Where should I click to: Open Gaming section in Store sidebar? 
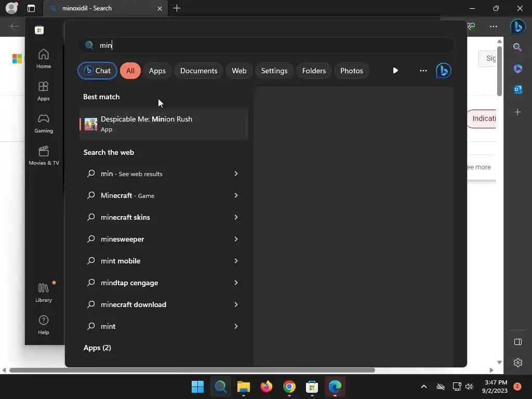[44, 124]
